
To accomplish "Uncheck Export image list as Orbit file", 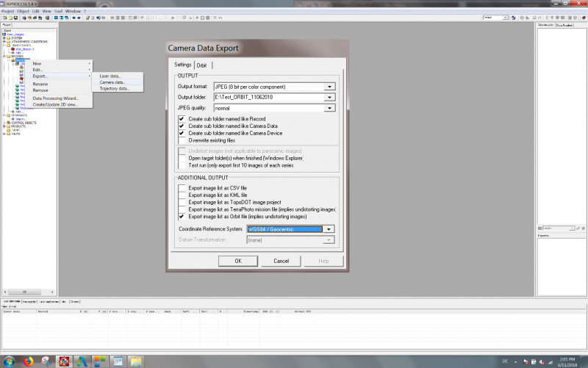I will (x=182, y=216).
